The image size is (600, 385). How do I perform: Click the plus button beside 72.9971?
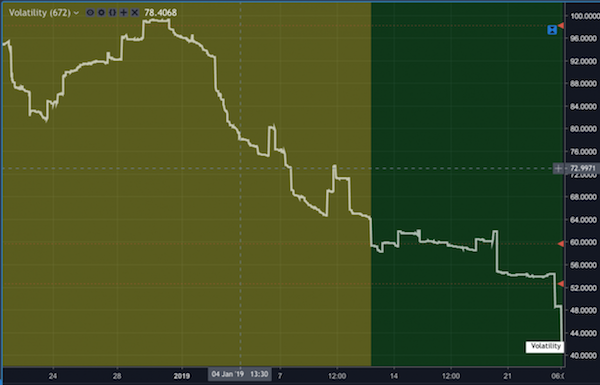[x=558, y=168]
